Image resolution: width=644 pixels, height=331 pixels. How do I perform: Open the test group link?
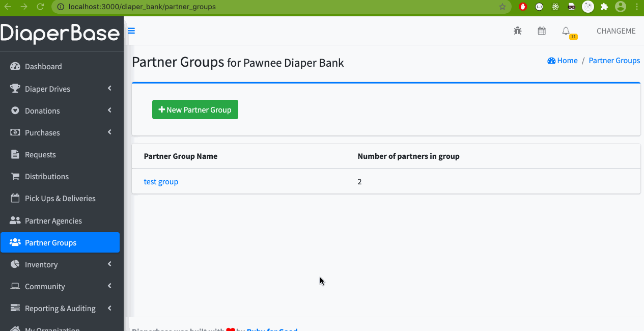tap(161, 182)
